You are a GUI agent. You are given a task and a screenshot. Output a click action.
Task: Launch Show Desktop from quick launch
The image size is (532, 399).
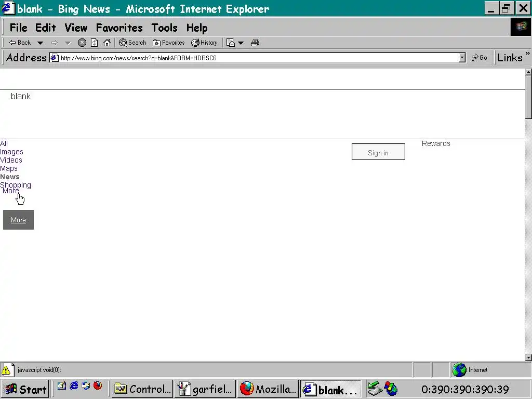[62, 386]
